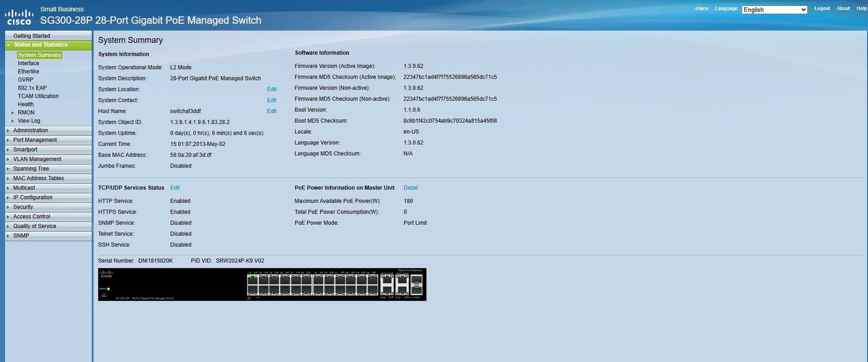Image resolution: width=868 pixels, height=362 pixels.
Task: Open TCP/UDP Services Status Edit link
Action: (175, 188)
